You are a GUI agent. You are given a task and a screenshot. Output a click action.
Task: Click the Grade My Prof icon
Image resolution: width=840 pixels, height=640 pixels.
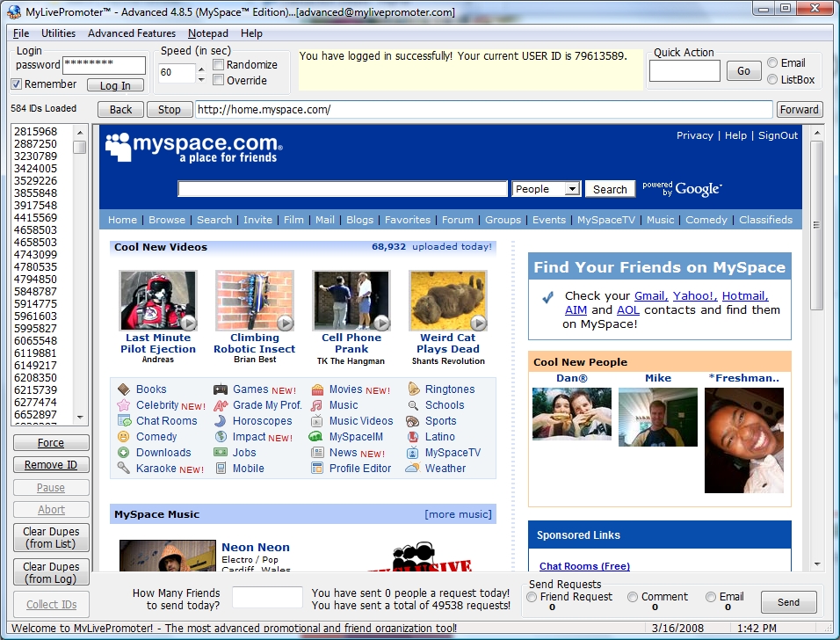221,405
